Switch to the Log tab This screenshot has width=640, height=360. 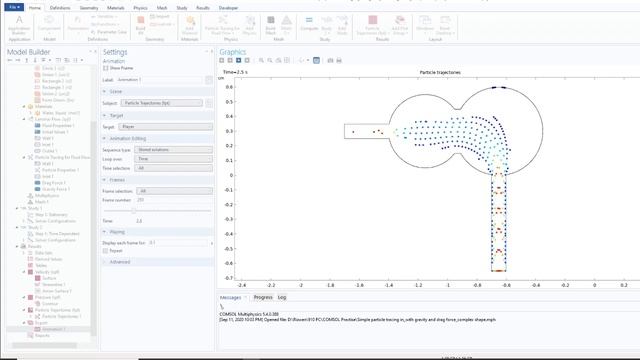(282, 298)
